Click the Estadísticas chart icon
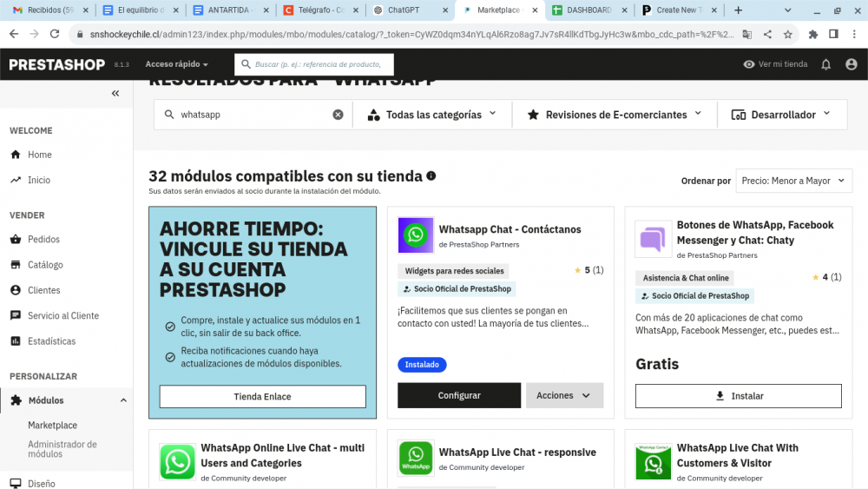The image size is (868, 489). coord(16,341)
